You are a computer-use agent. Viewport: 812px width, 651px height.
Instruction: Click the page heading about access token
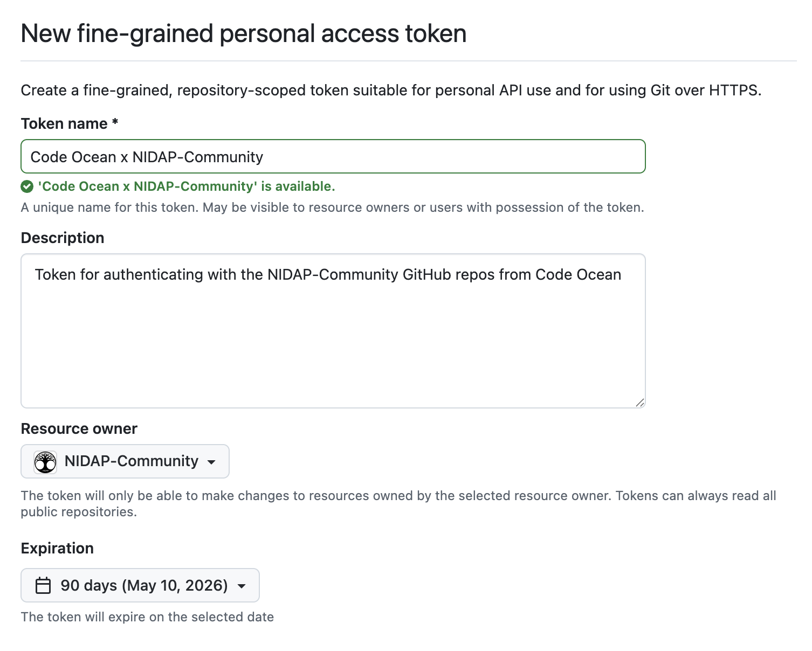coord(244,33)
